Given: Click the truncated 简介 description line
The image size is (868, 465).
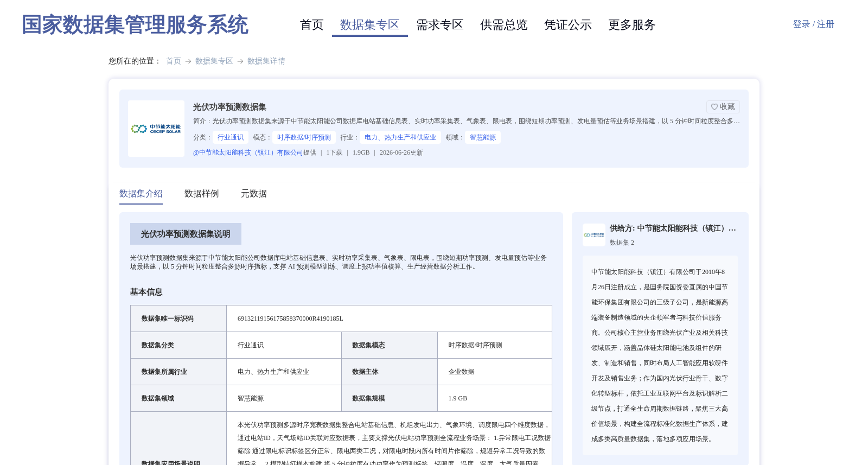Looking at the screenshot, I should (x=467, y=121).
